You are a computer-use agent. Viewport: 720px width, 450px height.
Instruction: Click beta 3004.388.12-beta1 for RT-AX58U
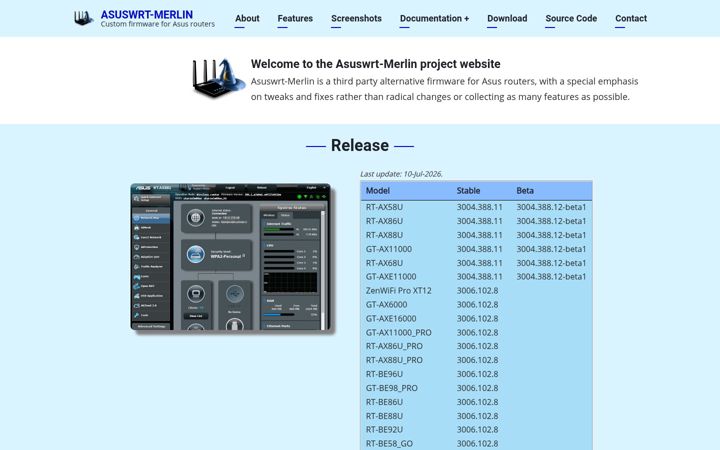click(x=551, y=207)
